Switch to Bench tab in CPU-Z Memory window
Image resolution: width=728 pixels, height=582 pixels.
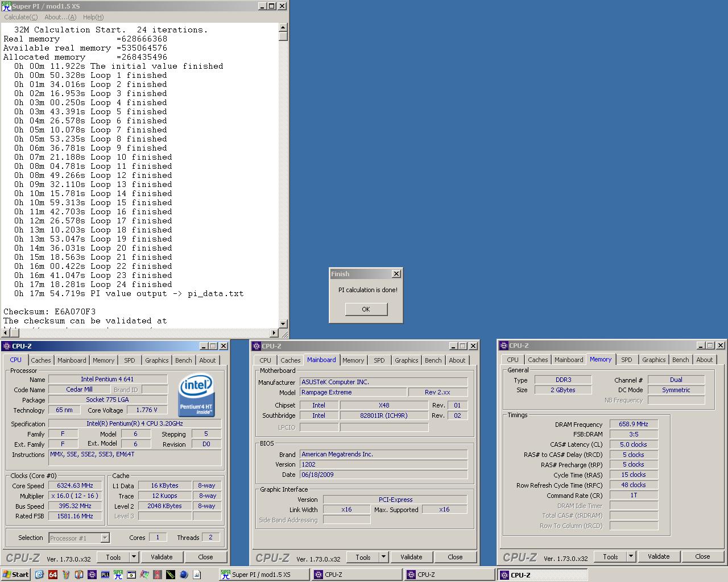(681, 360)
